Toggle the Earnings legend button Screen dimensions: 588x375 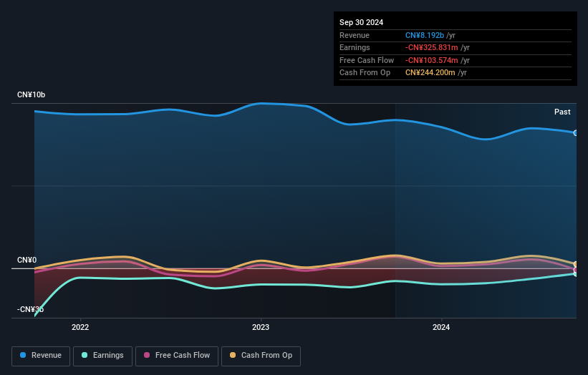[102, 356]
